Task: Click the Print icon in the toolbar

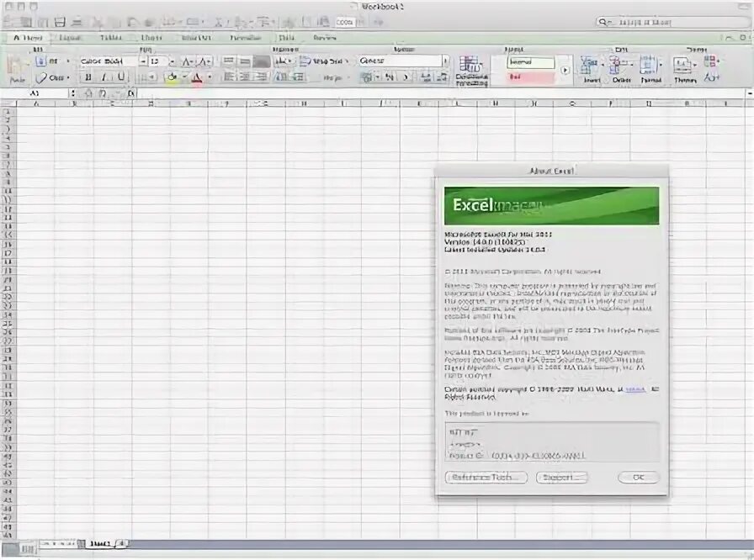Action: pos(77,22)
